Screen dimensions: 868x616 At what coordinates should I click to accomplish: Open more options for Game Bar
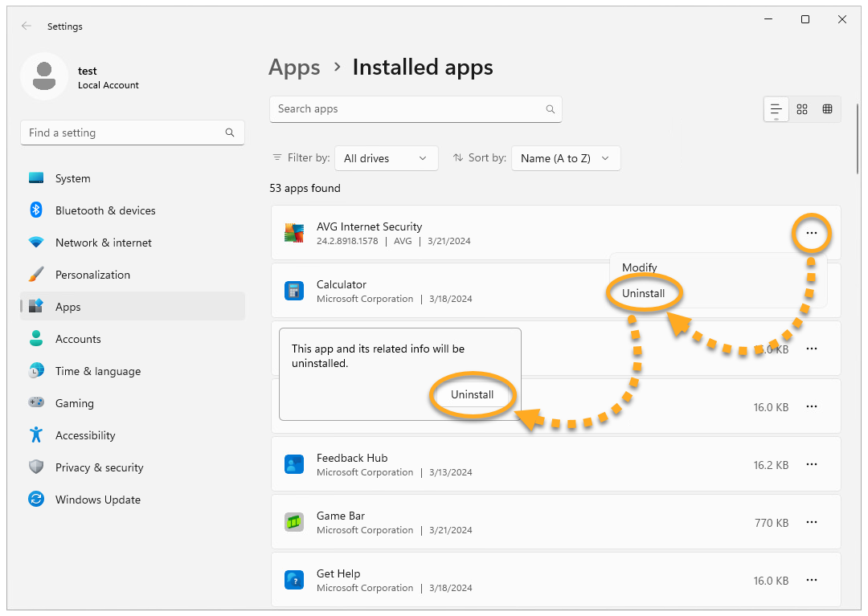pyautogui.click(x=812, y=523)
